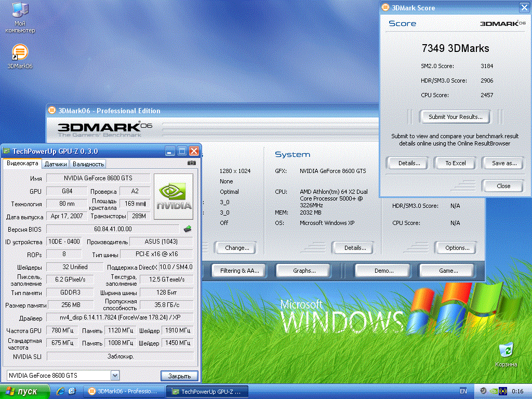Click the Закрыть button in GPU-Z

(179, 376)
